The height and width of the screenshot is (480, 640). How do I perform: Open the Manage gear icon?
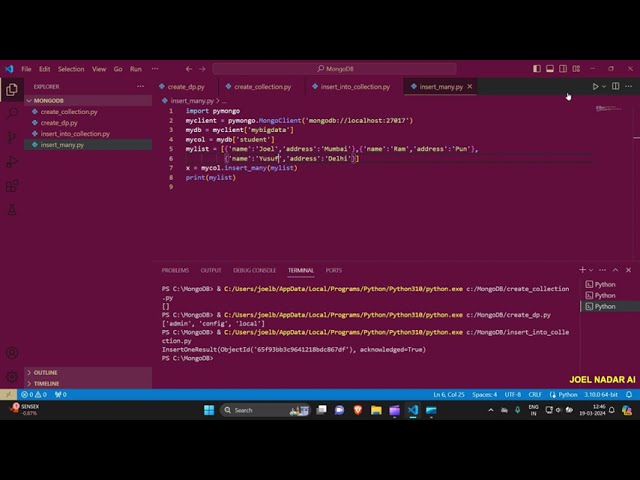(12, 376)
